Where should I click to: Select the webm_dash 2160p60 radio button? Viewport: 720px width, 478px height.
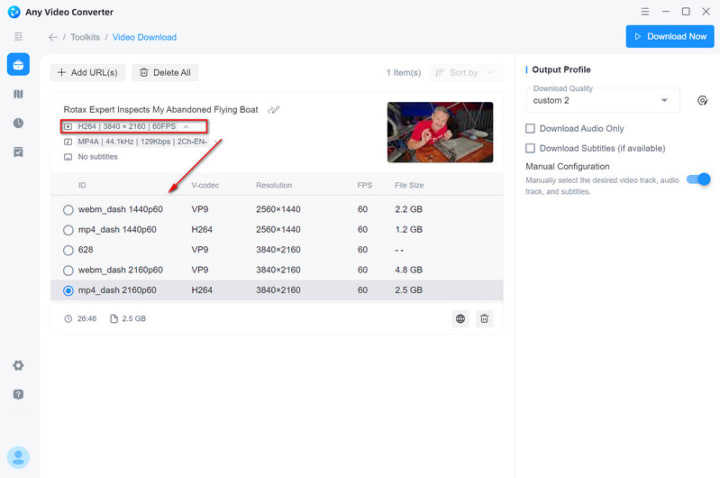pos(68,270)
